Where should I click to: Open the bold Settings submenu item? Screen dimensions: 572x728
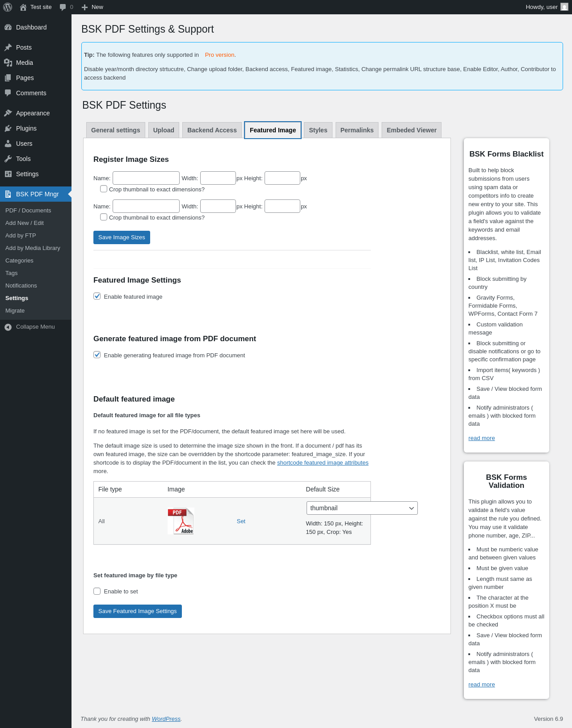36,298
